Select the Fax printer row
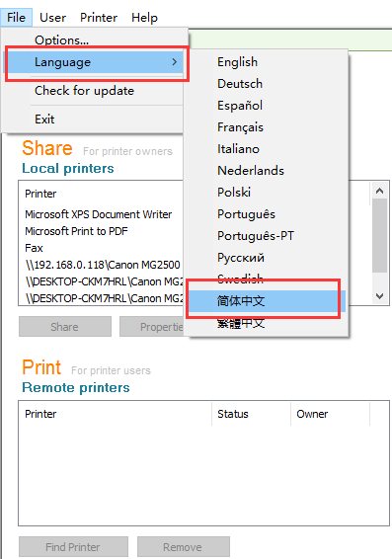 [34, 248]
